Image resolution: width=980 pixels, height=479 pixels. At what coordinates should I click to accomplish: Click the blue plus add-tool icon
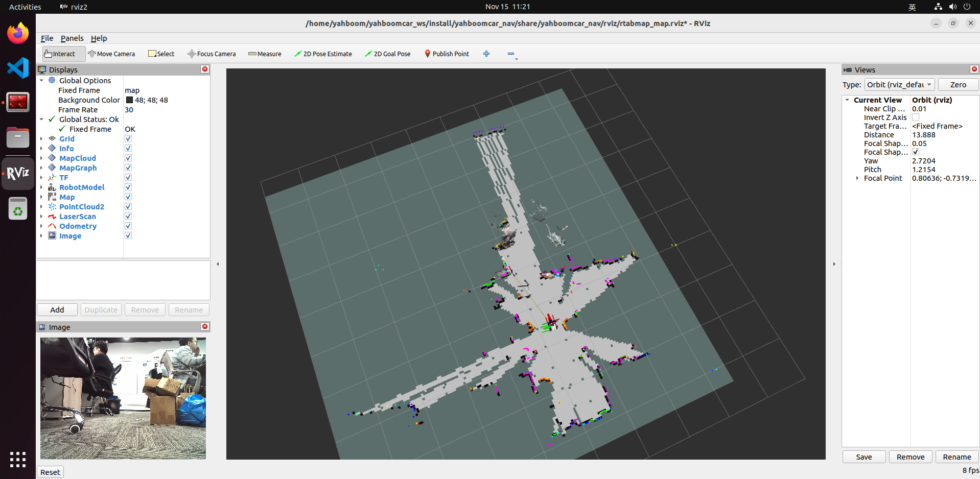pyautogui.click(x=486, y=54)
